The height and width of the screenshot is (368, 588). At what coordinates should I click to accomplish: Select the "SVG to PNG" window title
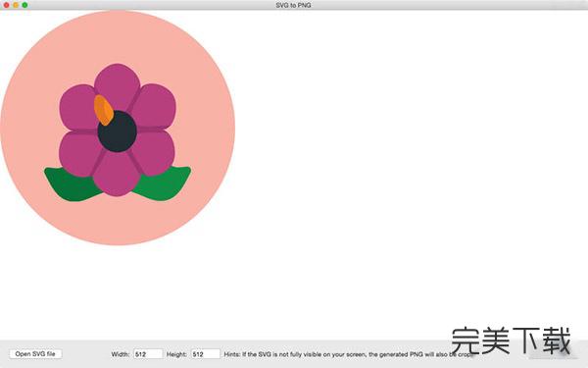pyautogui.click(x=293, y=5)
